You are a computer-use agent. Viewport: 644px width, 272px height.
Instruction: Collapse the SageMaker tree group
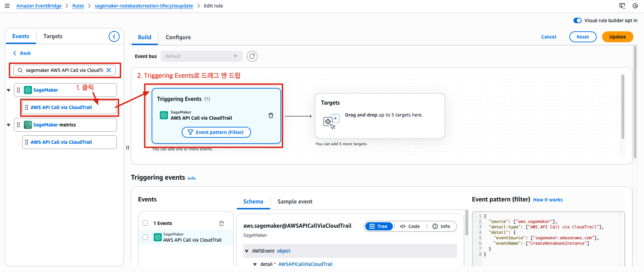point(9,90)
